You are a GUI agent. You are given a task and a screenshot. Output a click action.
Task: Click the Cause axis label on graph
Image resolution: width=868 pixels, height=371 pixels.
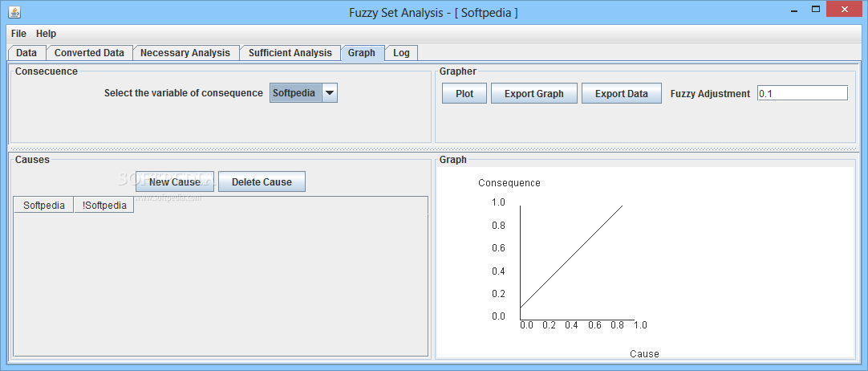pos(644,354)
